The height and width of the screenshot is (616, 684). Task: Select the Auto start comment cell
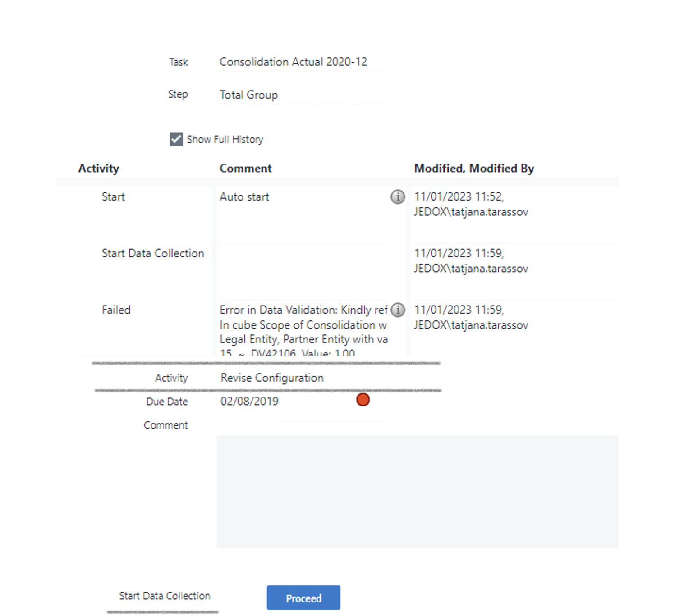[x=302, y=215]
